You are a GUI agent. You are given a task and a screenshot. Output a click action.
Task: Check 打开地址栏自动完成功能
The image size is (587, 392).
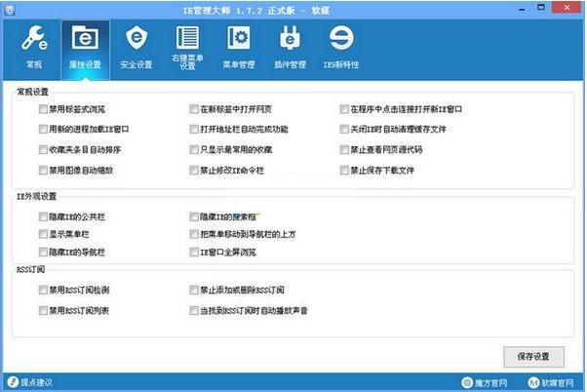tap(194, 129)
